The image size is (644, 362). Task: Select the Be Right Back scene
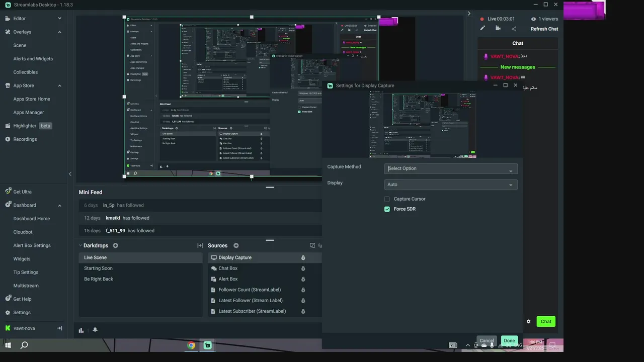140,279
